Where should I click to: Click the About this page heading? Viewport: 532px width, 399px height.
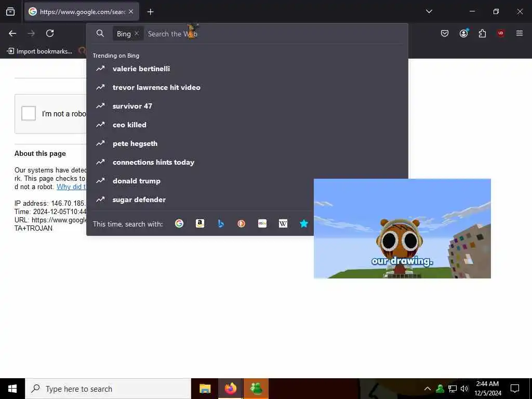(x=40, y=153)
